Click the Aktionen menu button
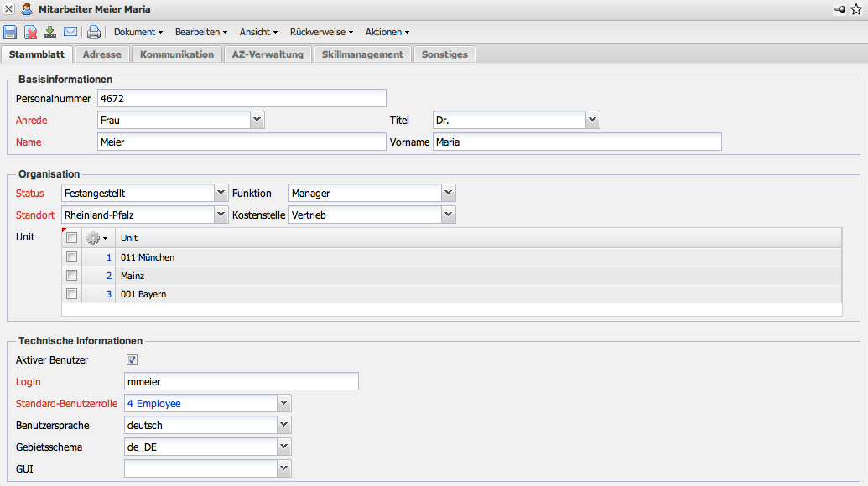This screenshot has width=868, height=486. (x=387, y=32)
